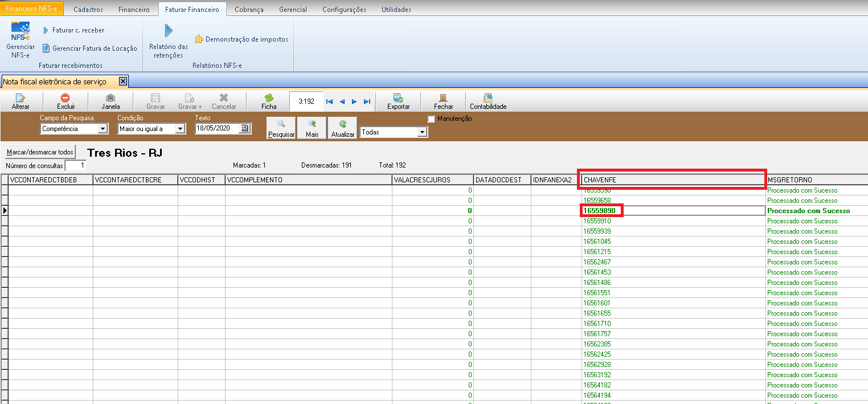Click the Excluir delete icon
The image size is (868, 404).
coord(65,101)
